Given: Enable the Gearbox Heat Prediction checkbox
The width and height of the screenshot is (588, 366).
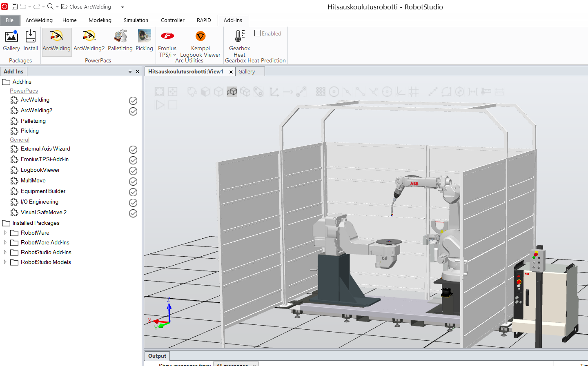Looking at the screenshot, I should 258,33.
